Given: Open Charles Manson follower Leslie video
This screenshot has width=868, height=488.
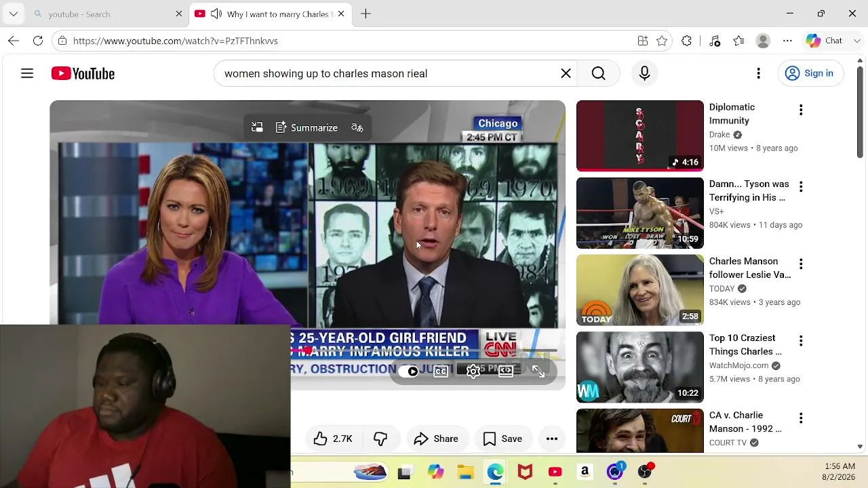Looking at the screenshot, I should pyautogui.click(x=640, y=290).
